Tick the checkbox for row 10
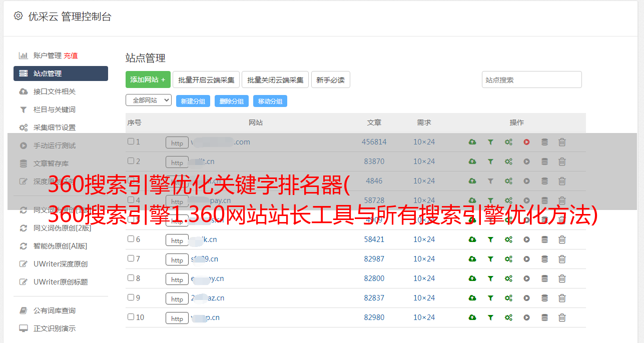Screen dimensions: 644x343 (131, 317)
